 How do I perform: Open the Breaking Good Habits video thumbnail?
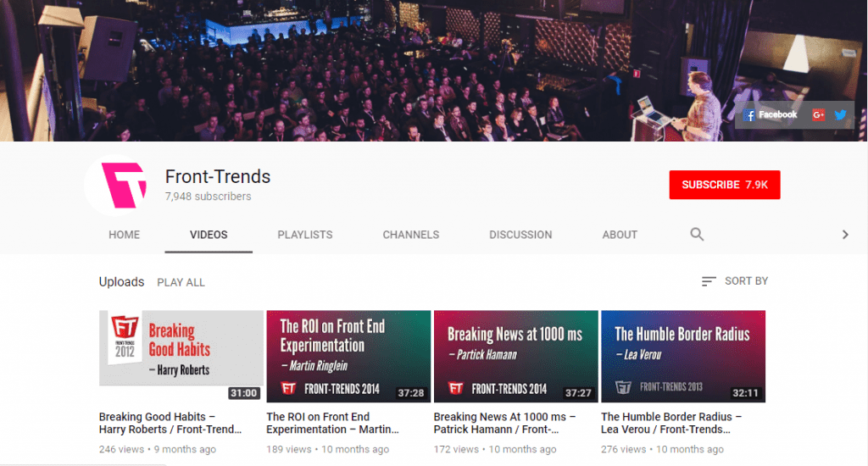181,357
